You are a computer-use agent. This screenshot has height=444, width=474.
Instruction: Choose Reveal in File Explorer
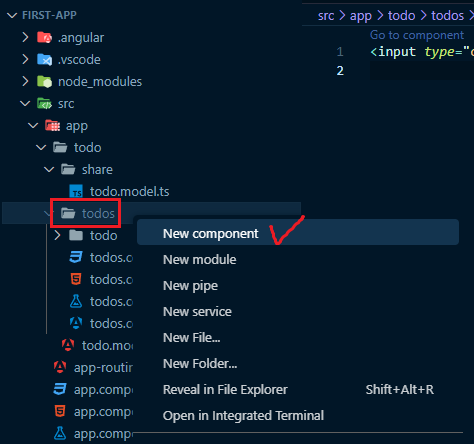click(x=298, y=389)
